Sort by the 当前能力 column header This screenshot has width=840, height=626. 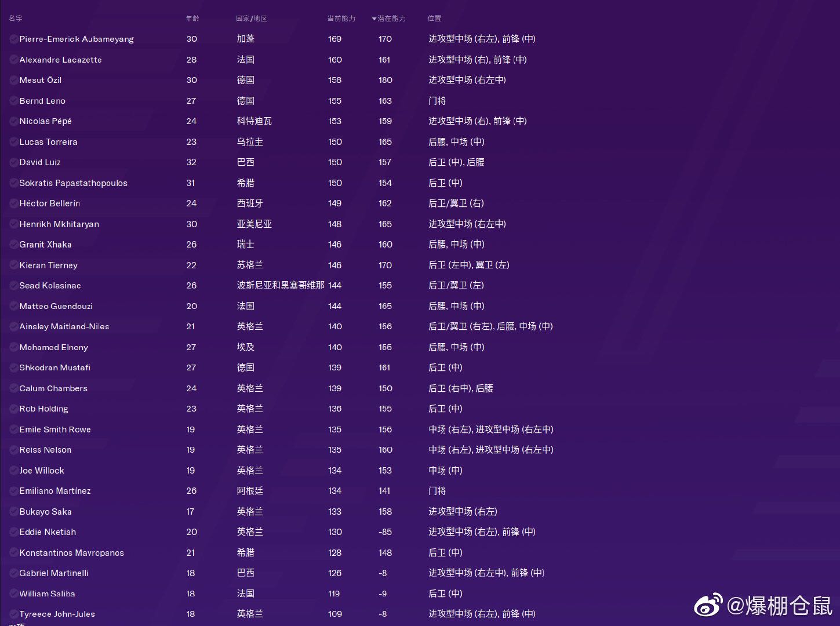(x=341, y=19)
